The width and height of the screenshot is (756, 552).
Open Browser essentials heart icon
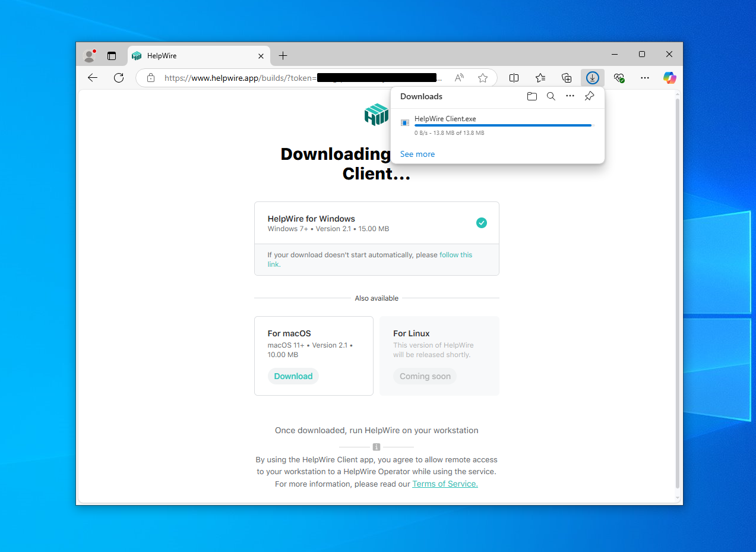point(619,78)
